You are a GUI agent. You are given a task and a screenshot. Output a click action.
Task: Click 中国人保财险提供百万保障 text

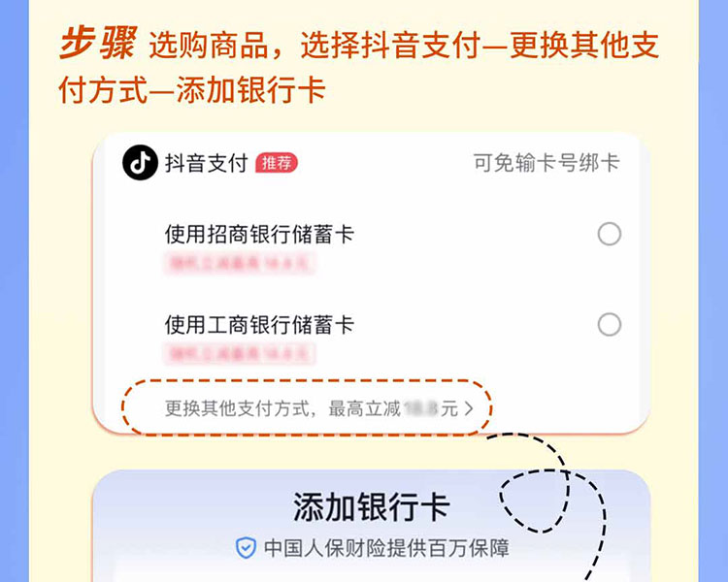click(386, 548)
